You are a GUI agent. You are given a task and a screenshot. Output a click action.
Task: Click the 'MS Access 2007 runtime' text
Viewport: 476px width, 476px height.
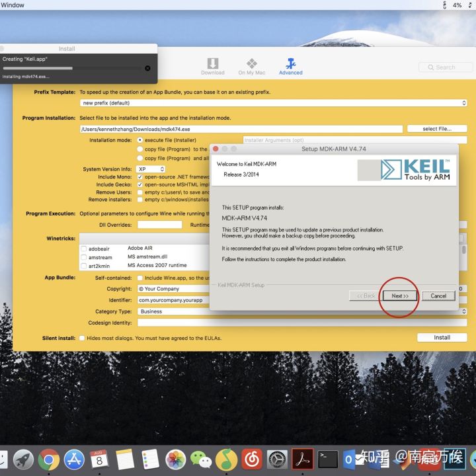[157, 265]
